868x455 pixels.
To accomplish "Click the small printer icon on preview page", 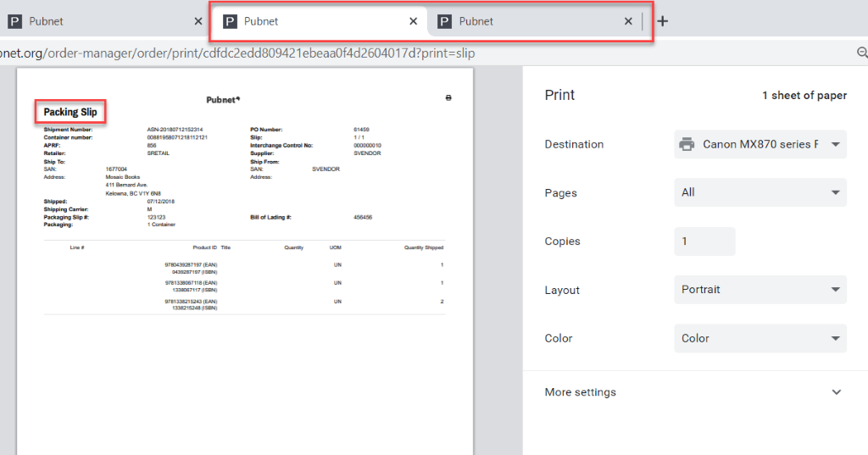I will point(448,98).
